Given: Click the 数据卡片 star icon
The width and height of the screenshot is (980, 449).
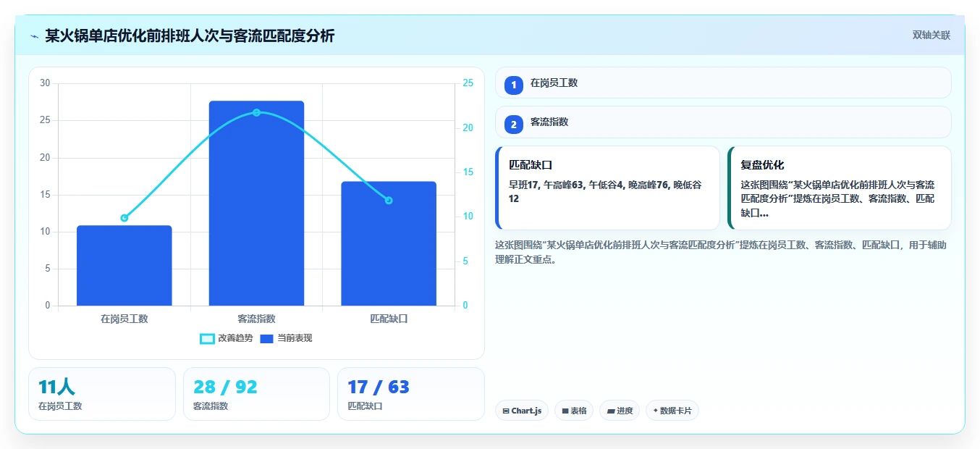Looking at the screenshot, I should (655, 411).
